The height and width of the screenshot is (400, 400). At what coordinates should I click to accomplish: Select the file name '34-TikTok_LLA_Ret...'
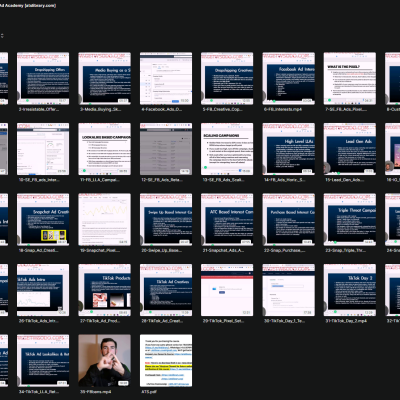(39, 392)
